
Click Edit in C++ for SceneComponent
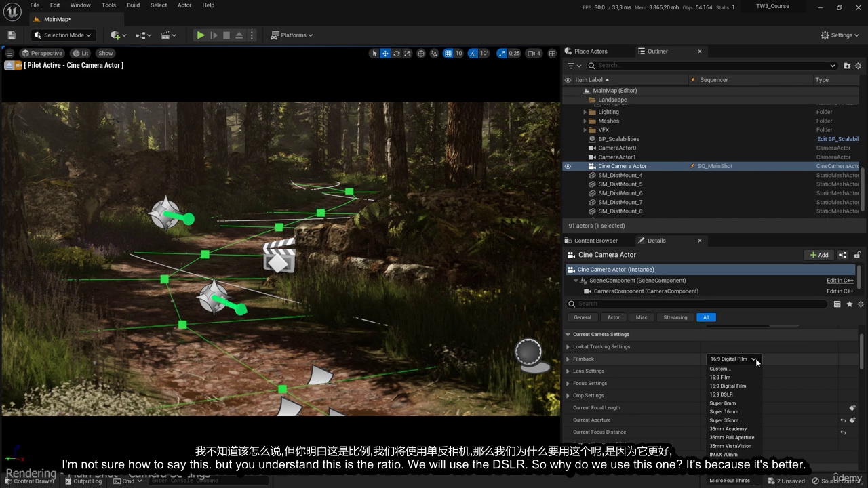click(x=840, y=281)
